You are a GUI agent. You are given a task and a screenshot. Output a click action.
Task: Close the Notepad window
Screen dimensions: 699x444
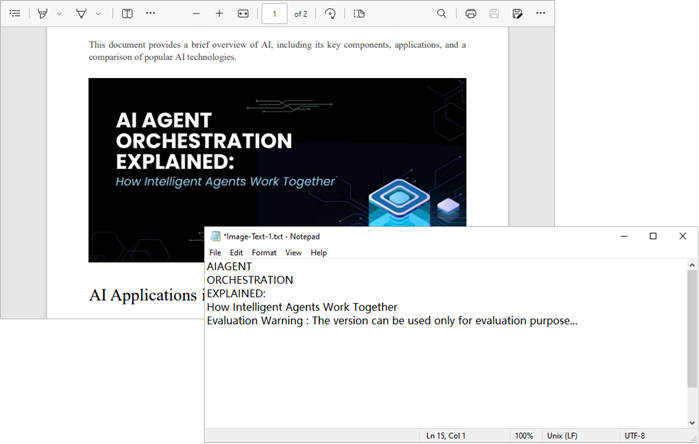pyautogui.click(x=683, y=236)
